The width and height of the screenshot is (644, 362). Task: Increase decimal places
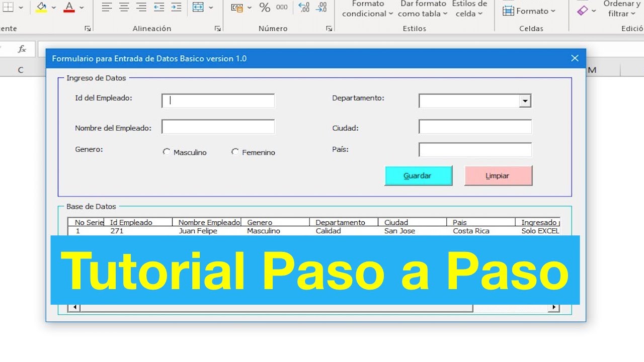click(304, 7)
